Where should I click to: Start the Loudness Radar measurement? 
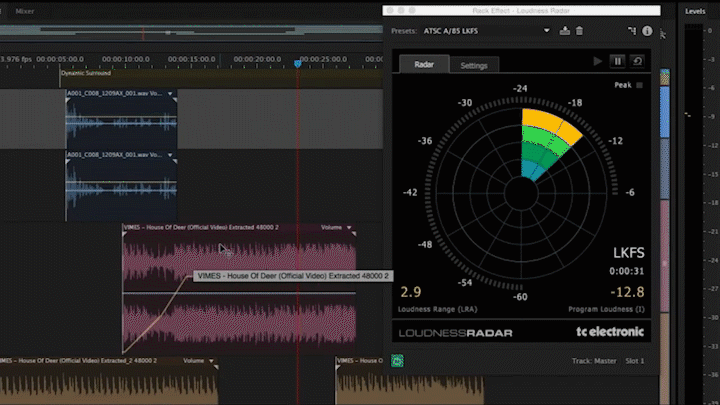[597, 61]
